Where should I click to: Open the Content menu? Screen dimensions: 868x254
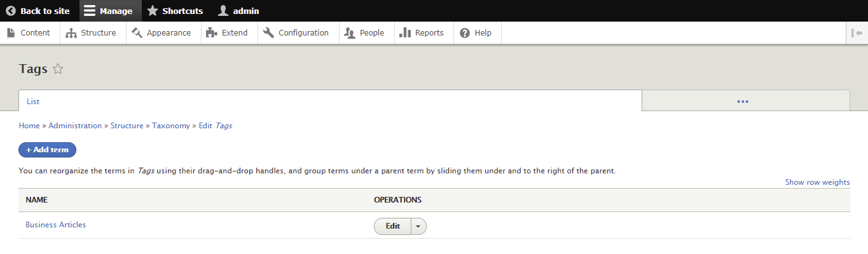point(29,33)
